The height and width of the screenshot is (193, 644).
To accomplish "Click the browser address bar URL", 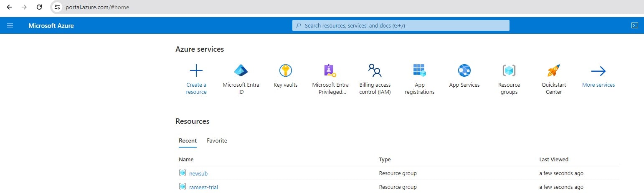I will [97, 7].
